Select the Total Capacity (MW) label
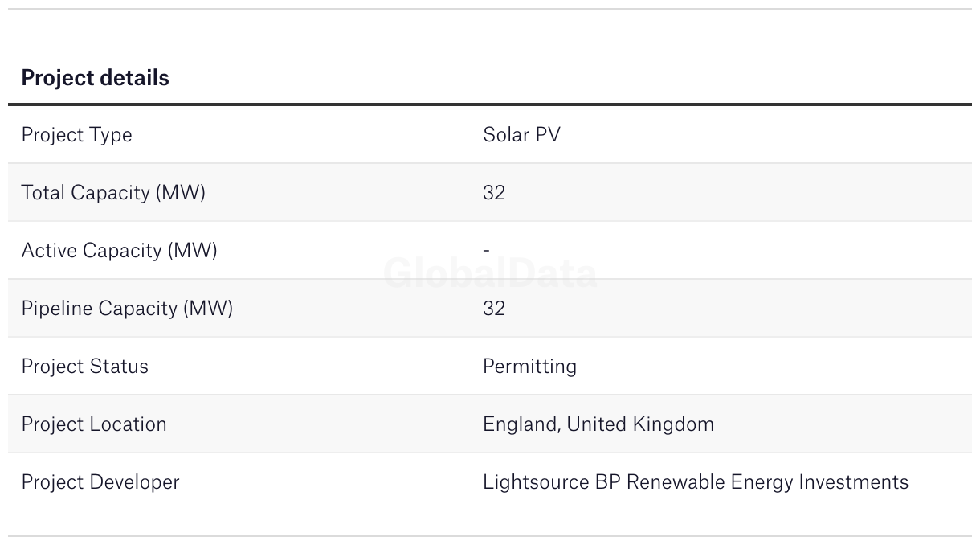 (113, 193)
